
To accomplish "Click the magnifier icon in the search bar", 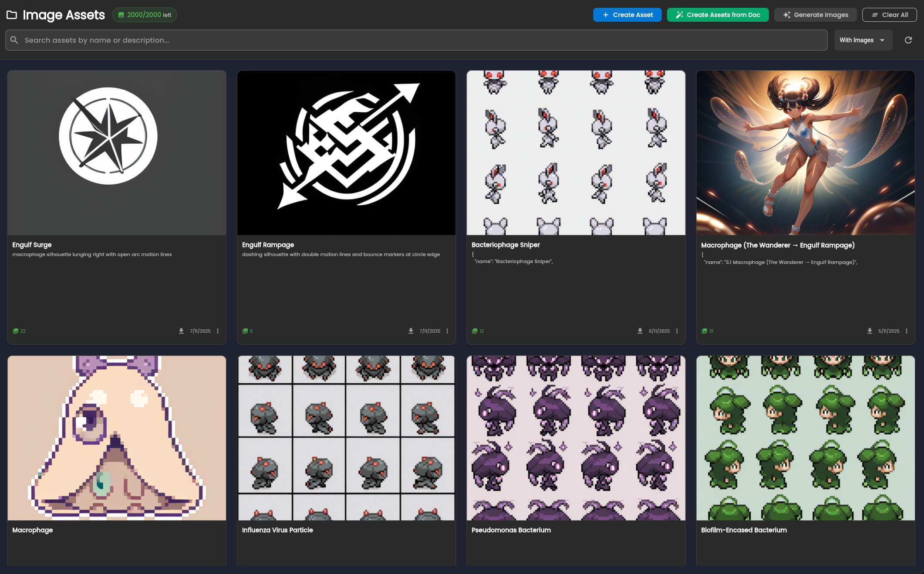I will (14, 40).
